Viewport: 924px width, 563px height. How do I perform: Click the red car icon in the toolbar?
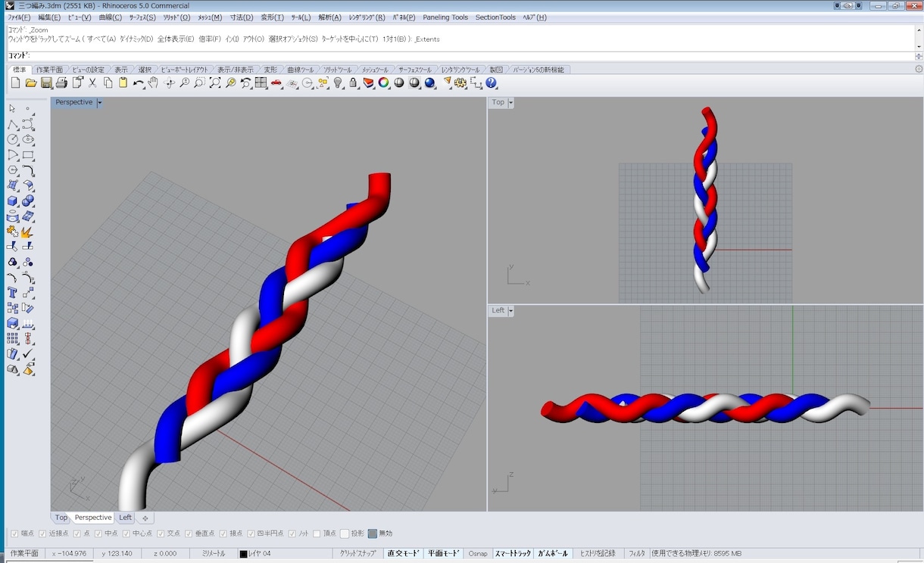click(x=276, y=83)
